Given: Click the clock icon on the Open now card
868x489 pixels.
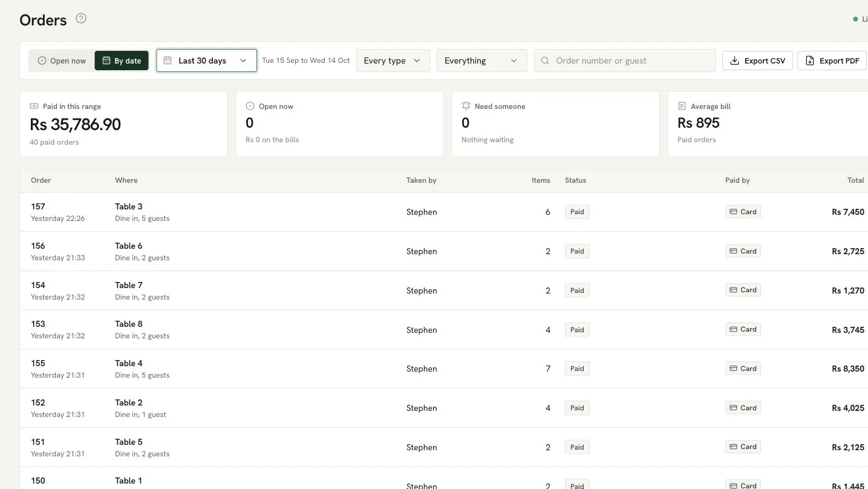Looking at the screenshot, I should tap(250, 106).
